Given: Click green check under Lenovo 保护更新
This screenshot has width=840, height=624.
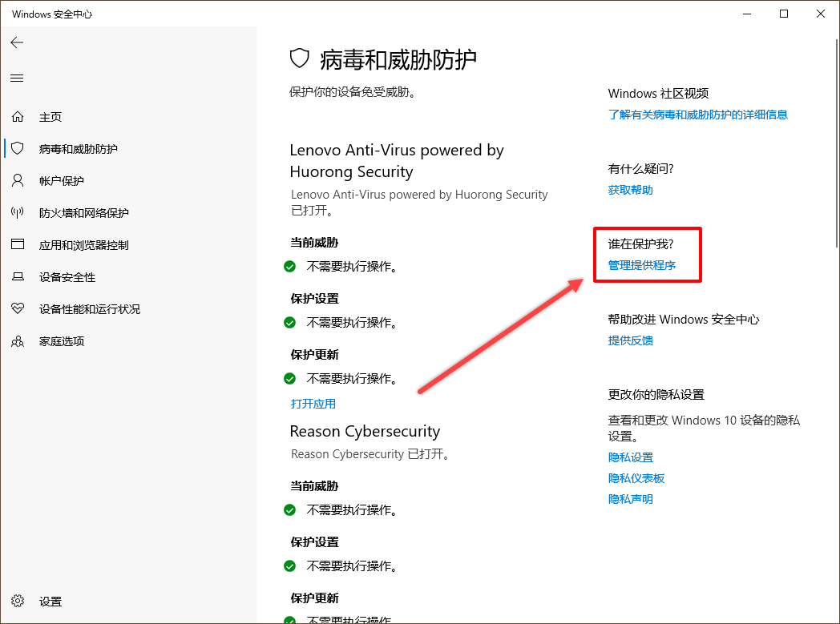Looking at the screenshot, I should 290,379.
